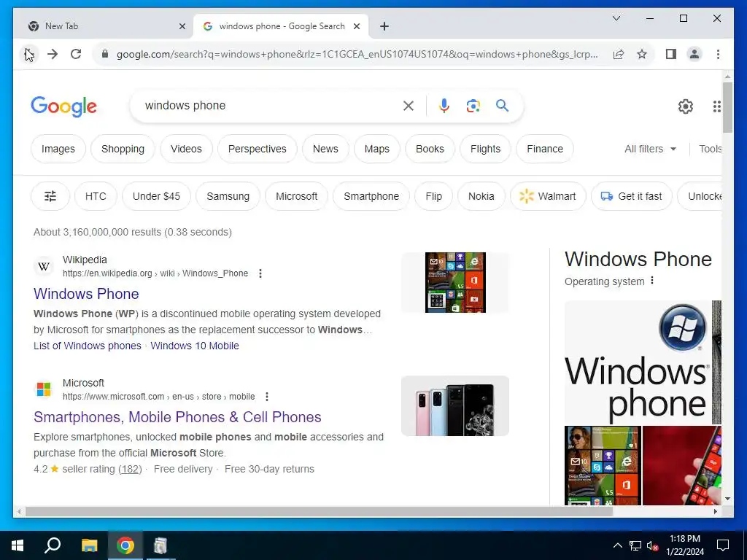The height and width of the screenshot is (560, 747).
Task: Click the address bar URL field
Action: 356,54
